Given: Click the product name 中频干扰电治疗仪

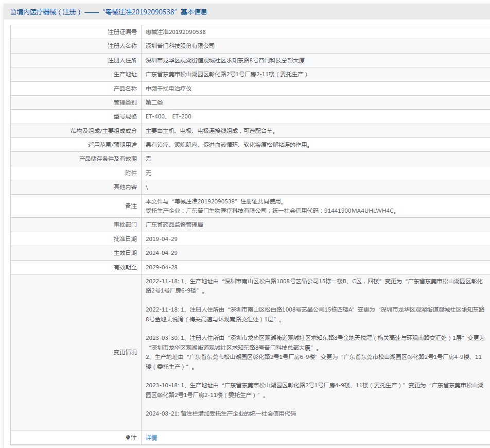Looking at the screenshot, I should coord(169,89).
